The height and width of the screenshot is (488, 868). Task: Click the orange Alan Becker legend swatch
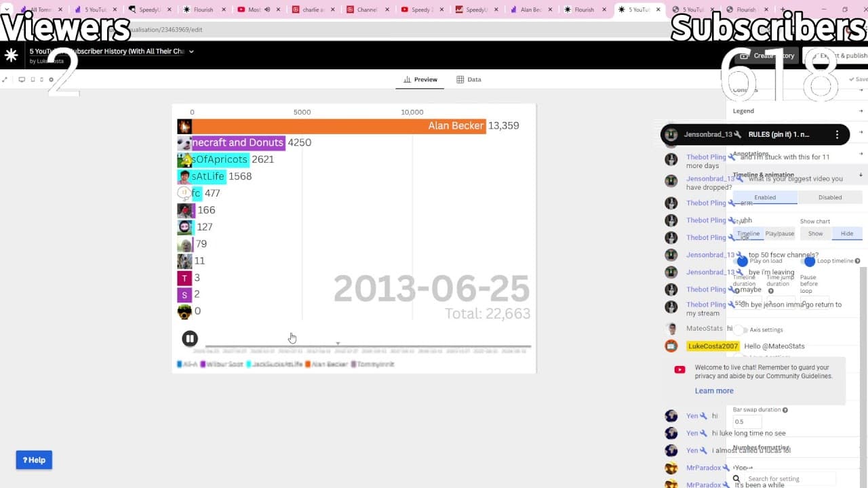[x=308, y=364]
